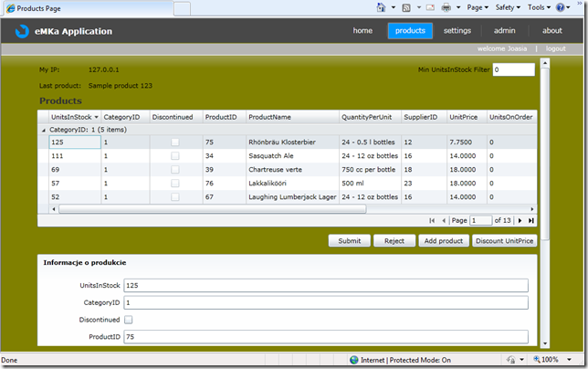
Task: Click the Page number input field
Action: click(481, 220)
